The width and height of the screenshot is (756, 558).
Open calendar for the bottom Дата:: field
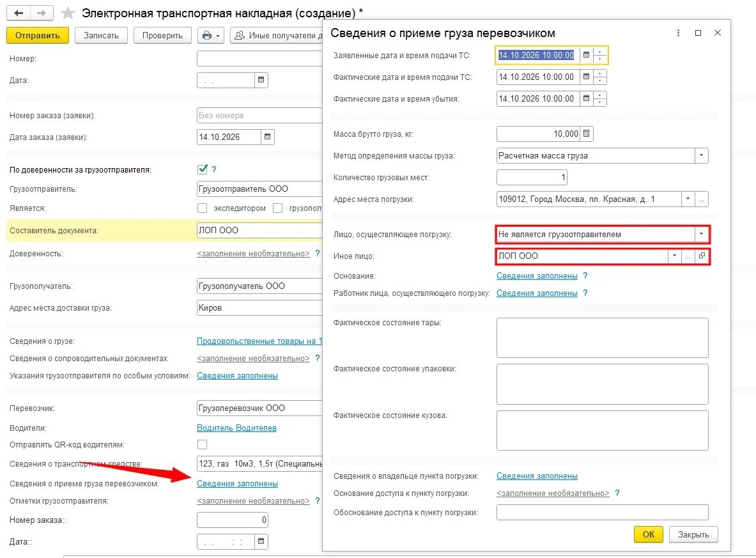[x=261, y=541]
